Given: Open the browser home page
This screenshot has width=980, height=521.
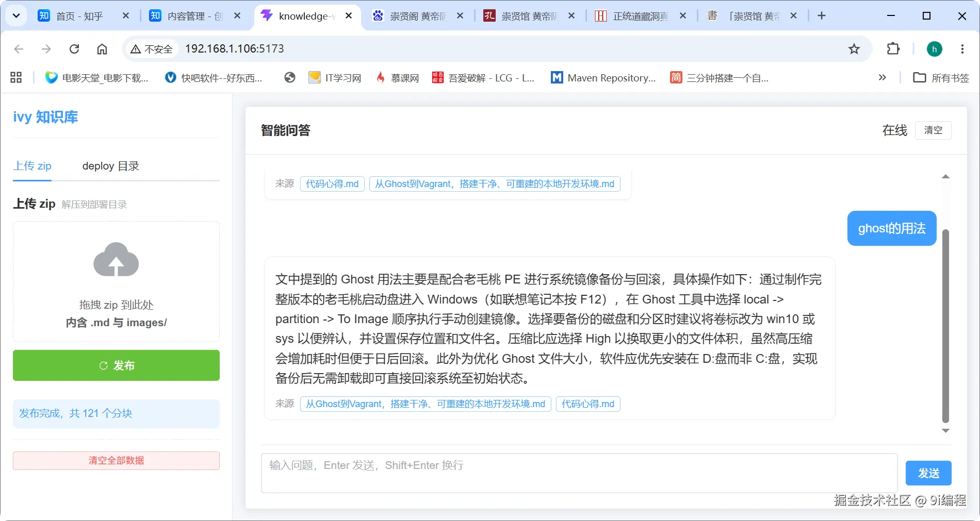Looking at the screenshot, I should [x=102, y=49].
